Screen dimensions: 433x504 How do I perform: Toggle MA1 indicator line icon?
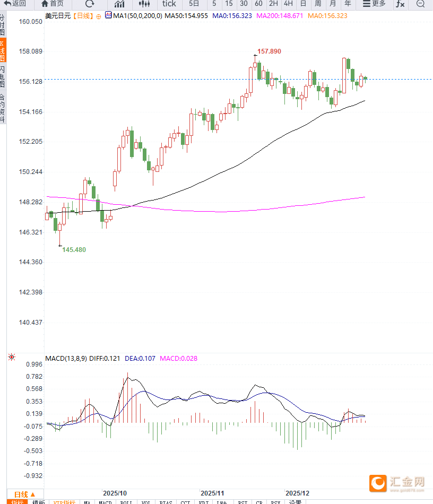[108, 16]
